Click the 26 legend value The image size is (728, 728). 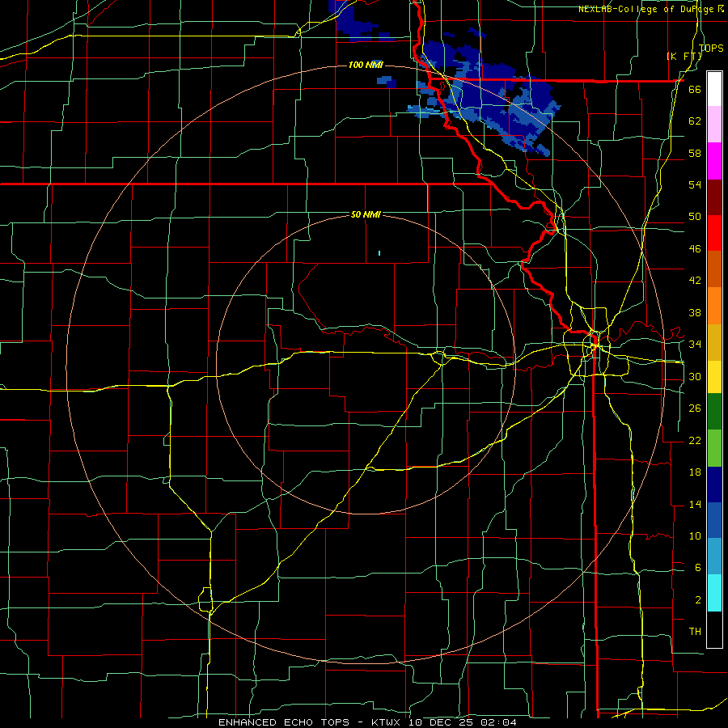pyautogui.click(x=695, y=408)
